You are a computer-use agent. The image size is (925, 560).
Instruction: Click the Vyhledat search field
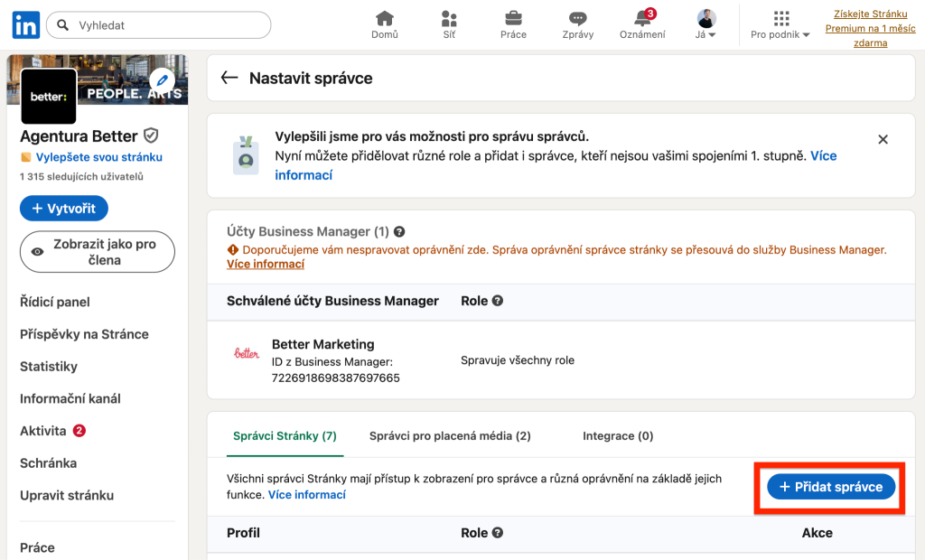[159, 25]
